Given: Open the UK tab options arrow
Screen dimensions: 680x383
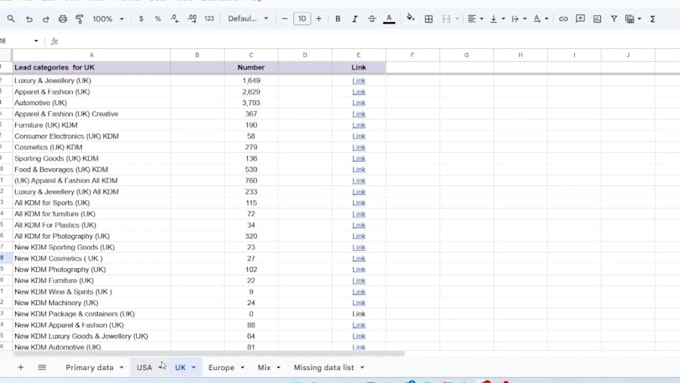Looking at the screenshot, I should [x=194, y=367].
